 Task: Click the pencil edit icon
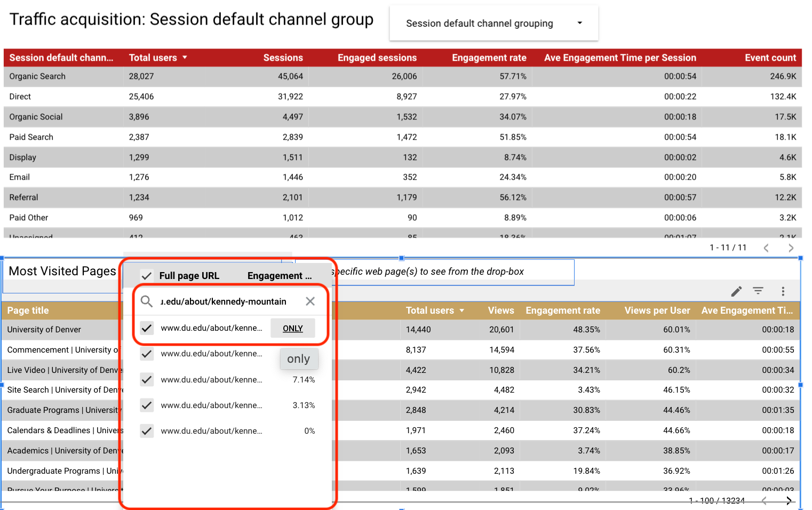click(x=736, y=291)
